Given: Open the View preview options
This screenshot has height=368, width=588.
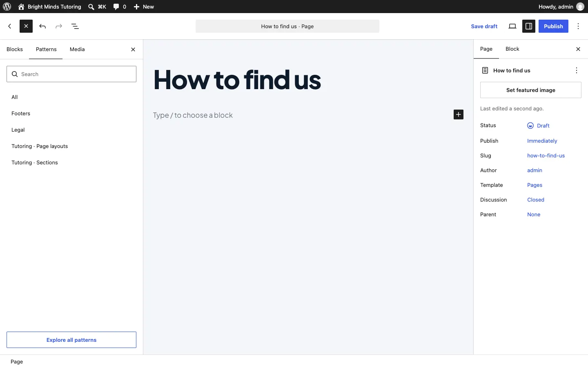Looking at the screenshot, I should tap(512, 26).
